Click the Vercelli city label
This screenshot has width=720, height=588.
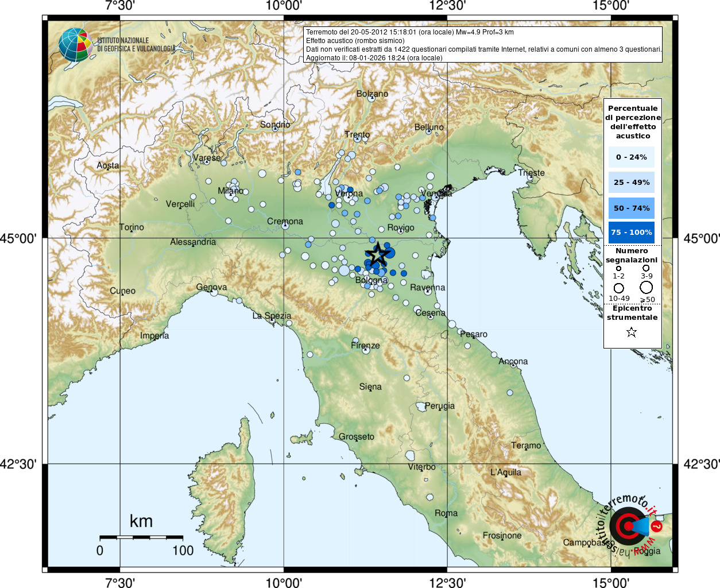(180, 204)
